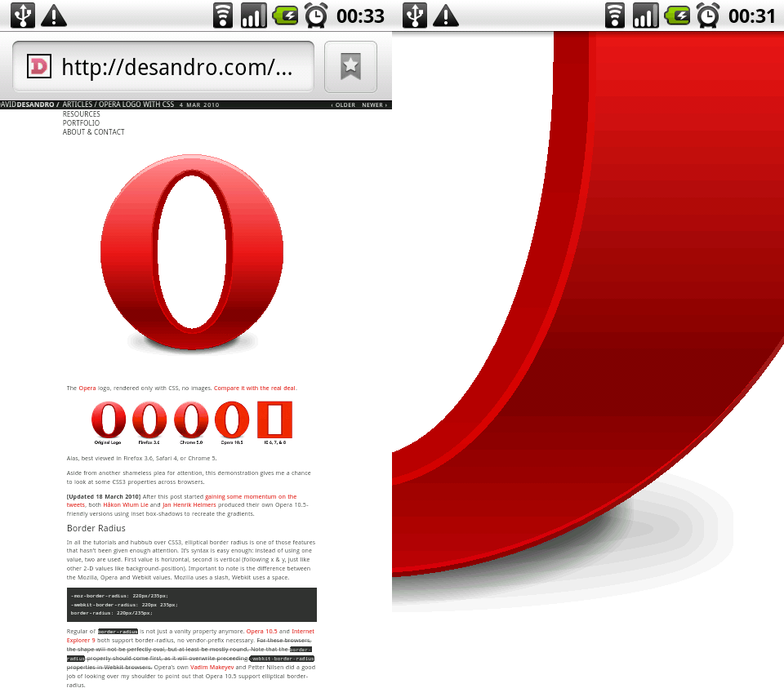
Task: Tap the zoomed Opera logo under the 00:31 clock
Action: point(588,304)
